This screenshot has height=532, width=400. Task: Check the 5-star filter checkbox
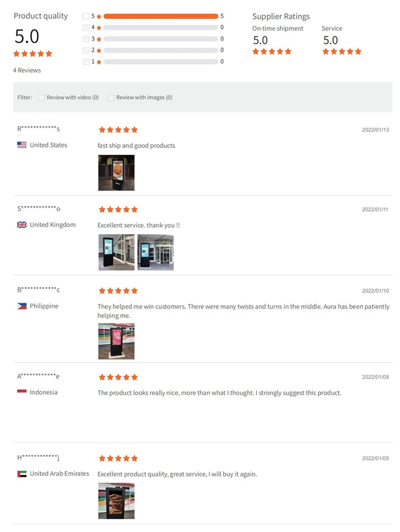coord(86,16)
